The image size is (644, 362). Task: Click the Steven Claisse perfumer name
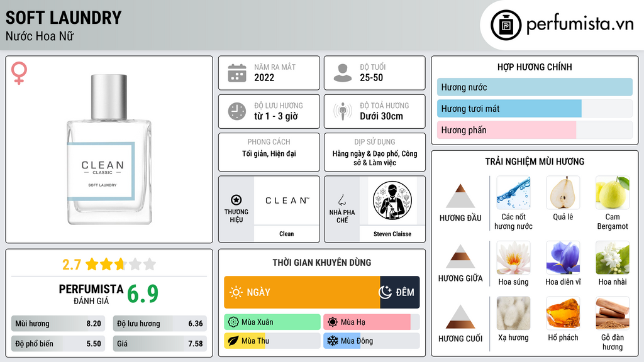[x=392, y=234]
